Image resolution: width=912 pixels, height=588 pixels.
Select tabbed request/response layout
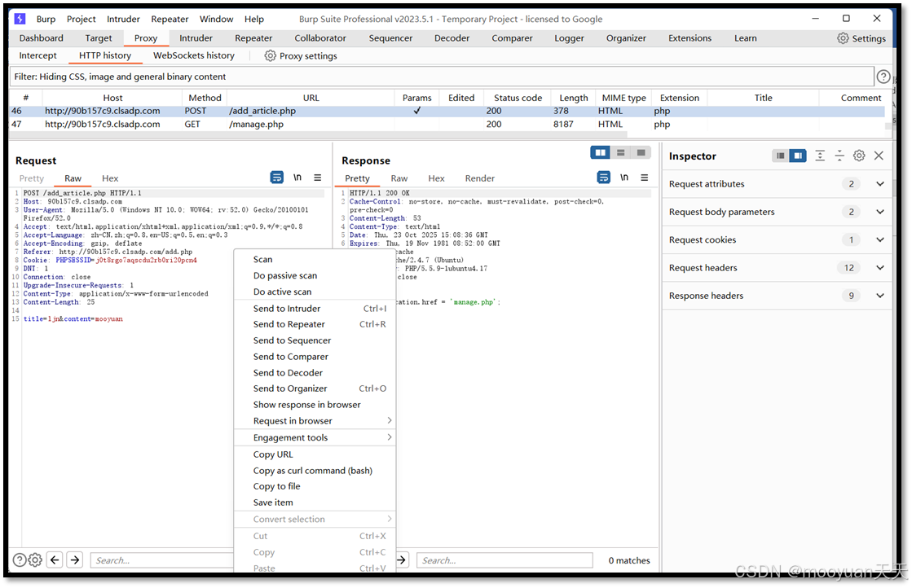coord(641,152)
